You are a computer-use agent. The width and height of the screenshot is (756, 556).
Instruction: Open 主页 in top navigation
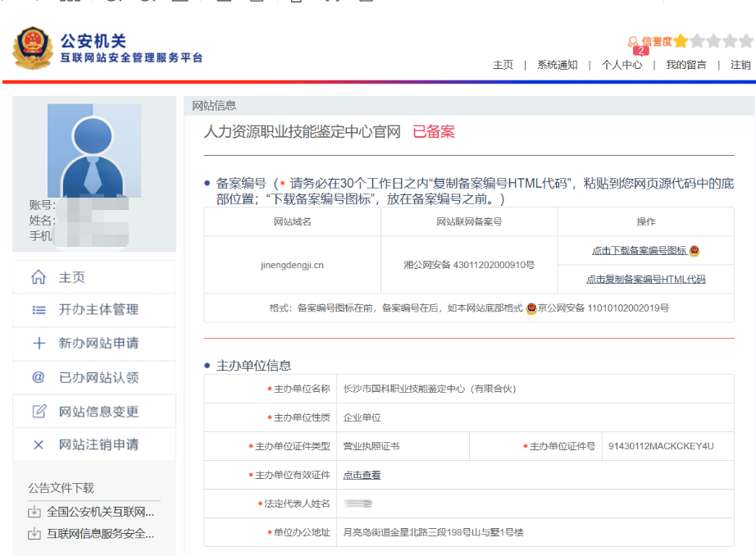[x=503, y=65]
